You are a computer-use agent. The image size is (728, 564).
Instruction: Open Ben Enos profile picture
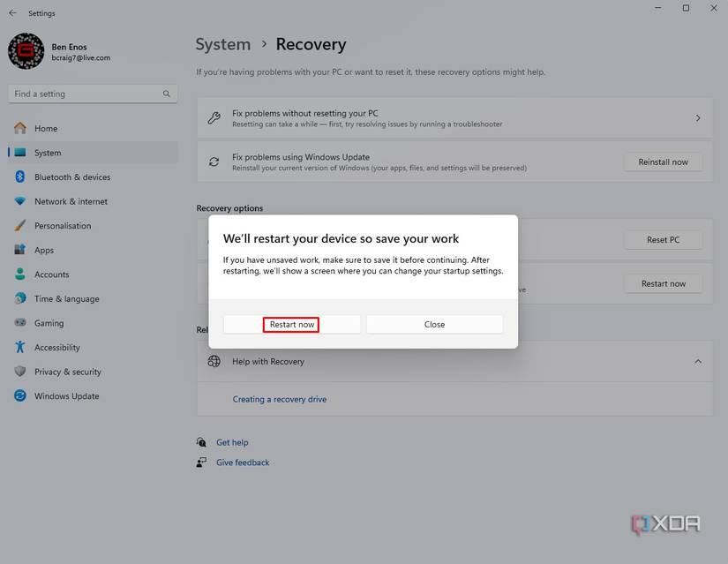tap(26, 51)
